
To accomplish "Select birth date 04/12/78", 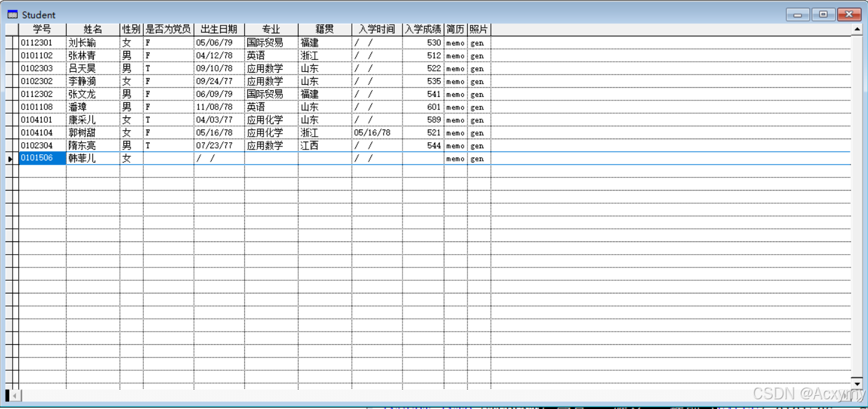I will [219, 55].
